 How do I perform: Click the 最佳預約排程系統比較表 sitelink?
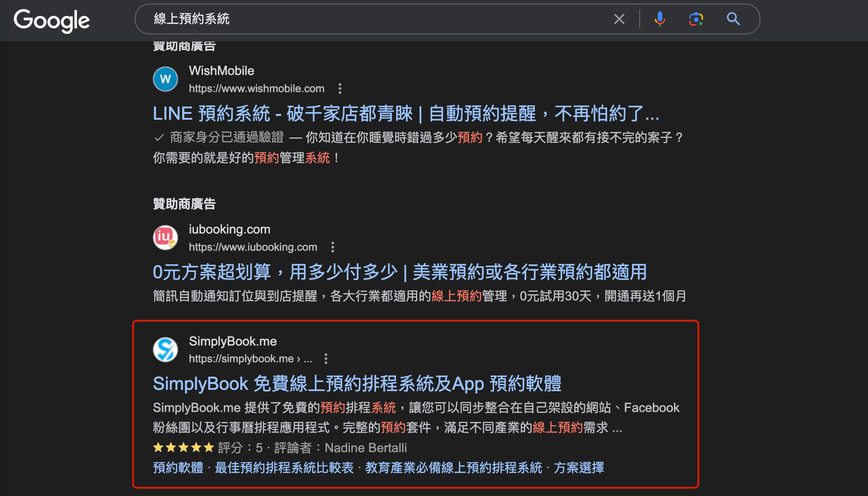(x=284, y=468)
